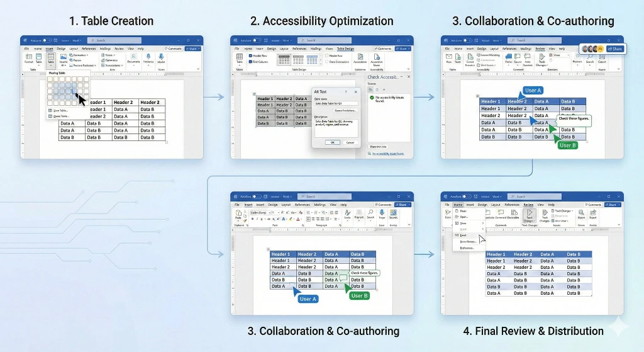
Task: Expand Share submenu arrow in Final Review menu
Action: coord(482,224)
